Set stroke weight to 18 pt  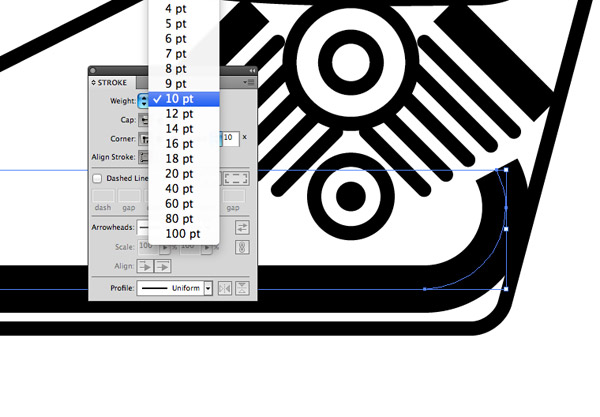[184, 159]
